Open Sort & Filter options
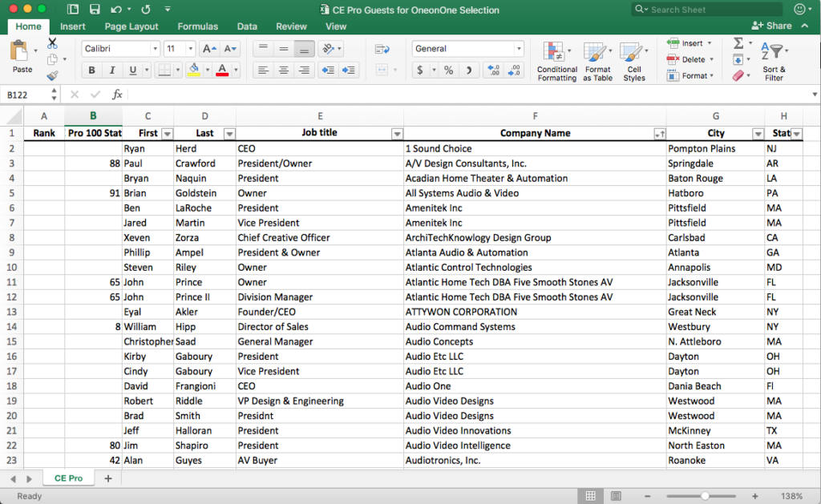The height and width of the screenshot is (504, 821). point(774,61)
